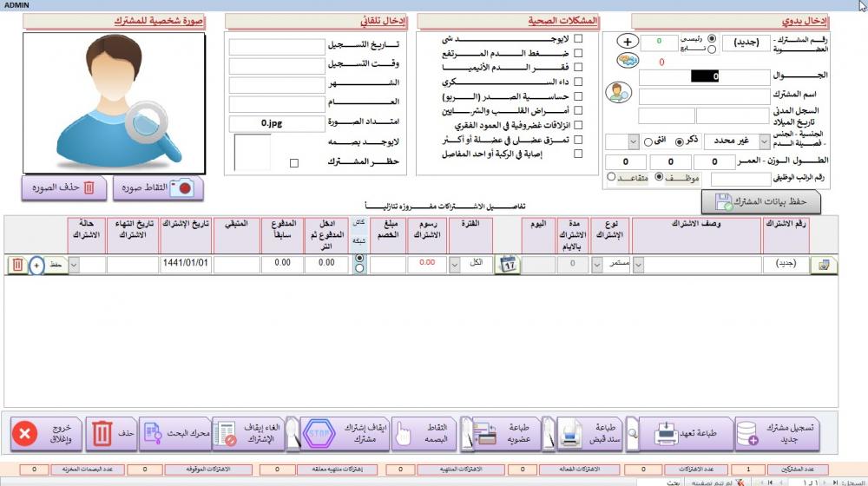The width and height of the screenshot is (868, 486).
Task: Click the pen icon left of طباعة عضويه
Action: pyautogui.click(x=466, y=435)
